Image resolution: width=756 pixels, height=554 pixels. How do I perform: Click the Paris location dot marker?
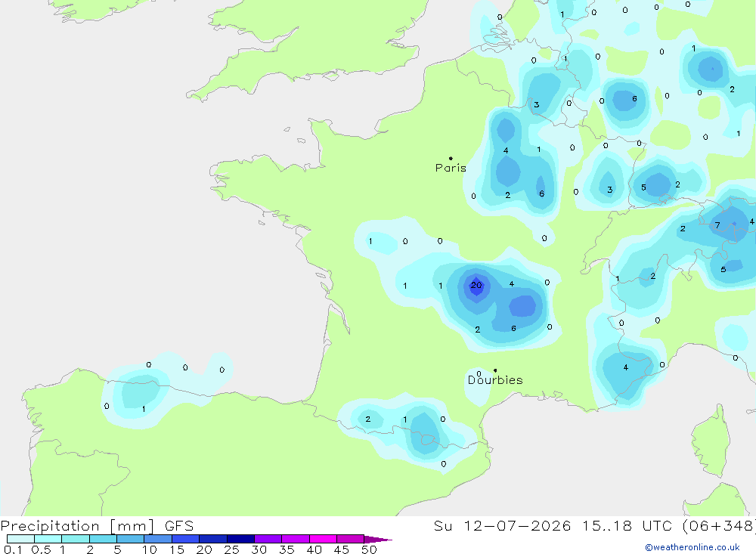[x=451, y=158]
